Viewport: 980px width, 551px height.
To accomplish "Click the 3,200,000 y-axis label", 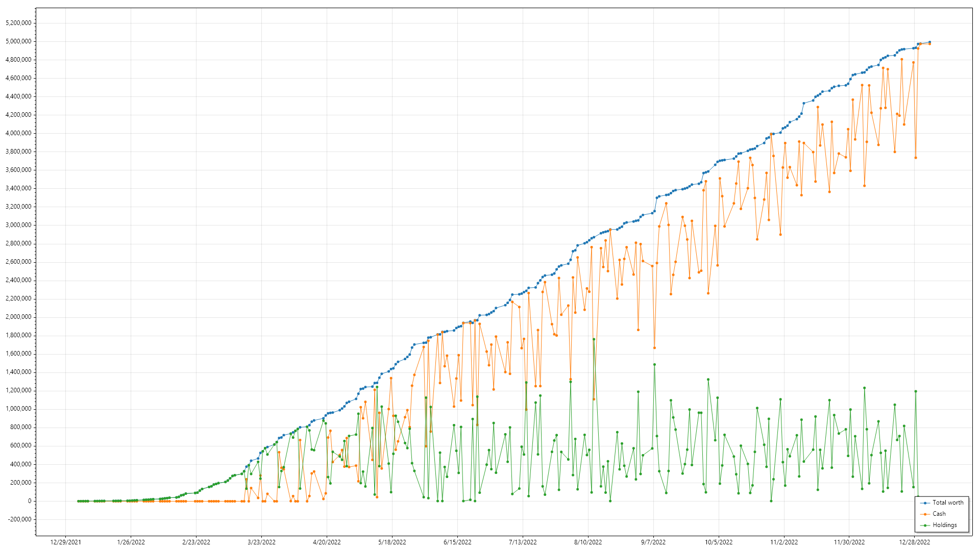I will coord(18,207).
